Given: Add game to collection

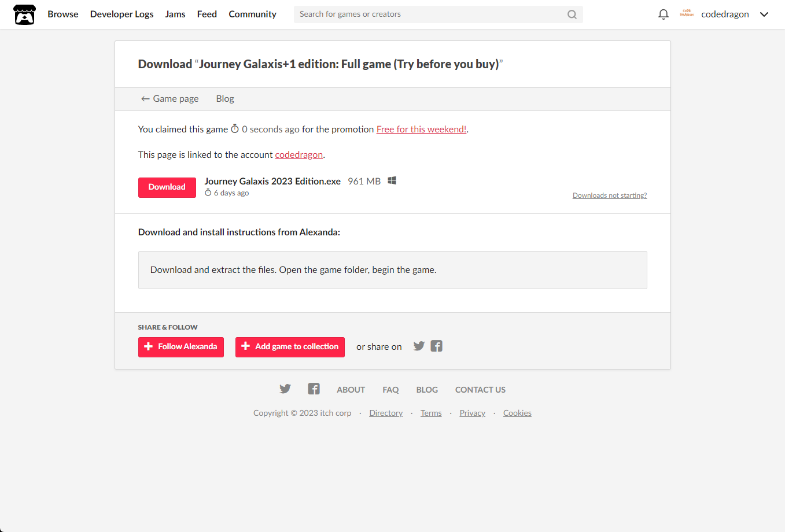Looking at the screenshot, I should 290,347.
